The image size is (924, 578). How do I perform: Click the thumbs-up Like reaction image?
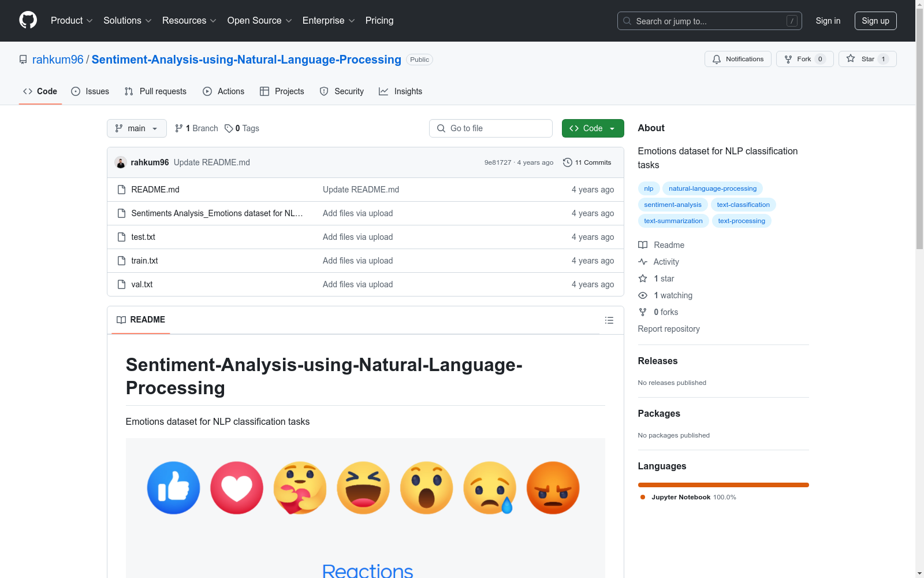pyautogui.click(x=174, y=488)
